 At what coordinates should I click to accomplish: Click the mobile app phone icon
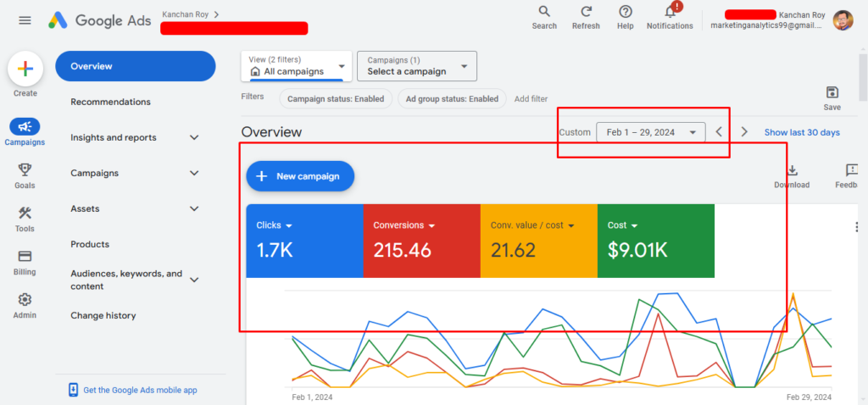pos(73,390)
